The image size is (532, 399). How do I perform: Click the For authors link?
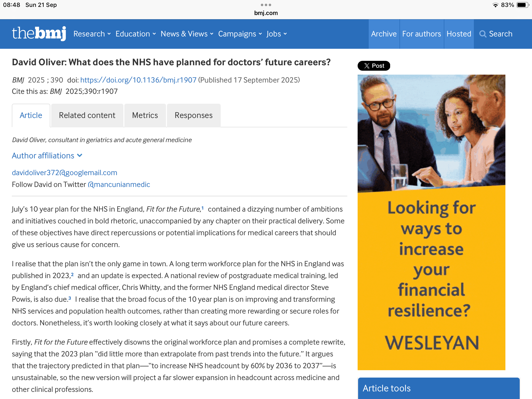pos(421,34)
